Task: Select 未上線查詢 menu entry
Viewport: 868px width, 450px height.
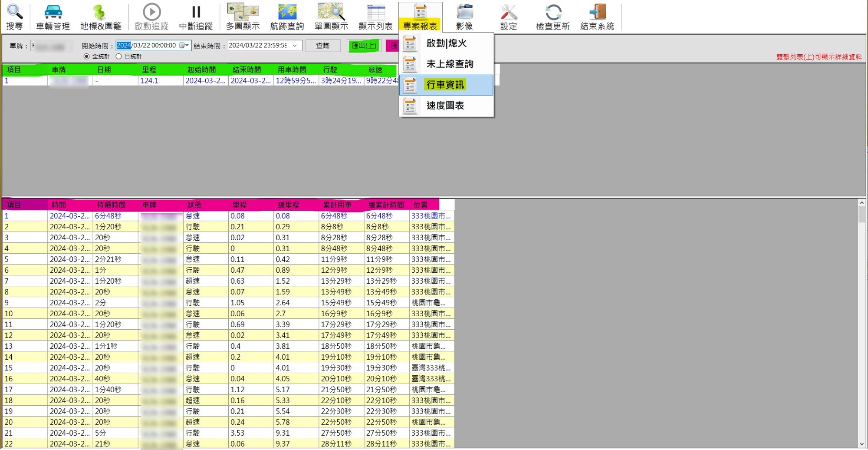Action: (446, 64)
